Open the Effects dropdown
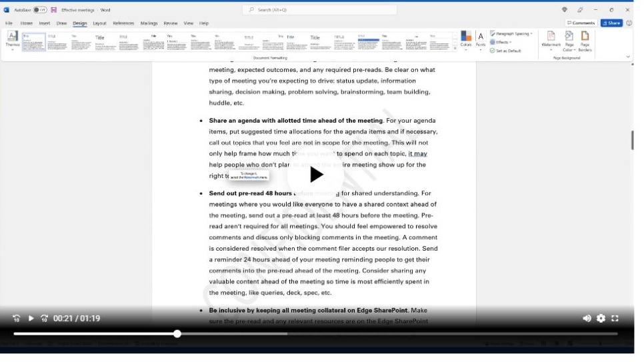644x362 pixels. point(501,42)
